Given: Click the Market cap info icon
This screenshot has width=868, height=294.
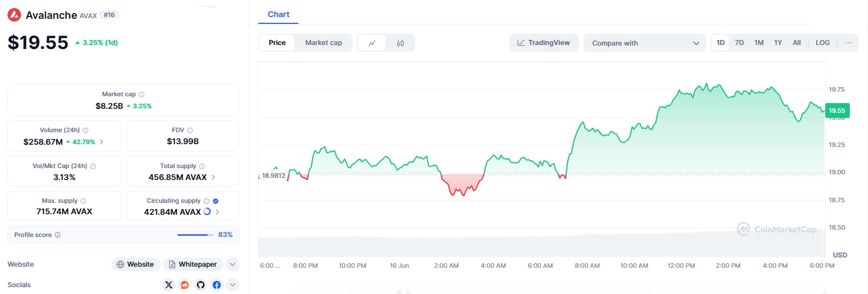Looking at the screenshot, I should point(141,95).
